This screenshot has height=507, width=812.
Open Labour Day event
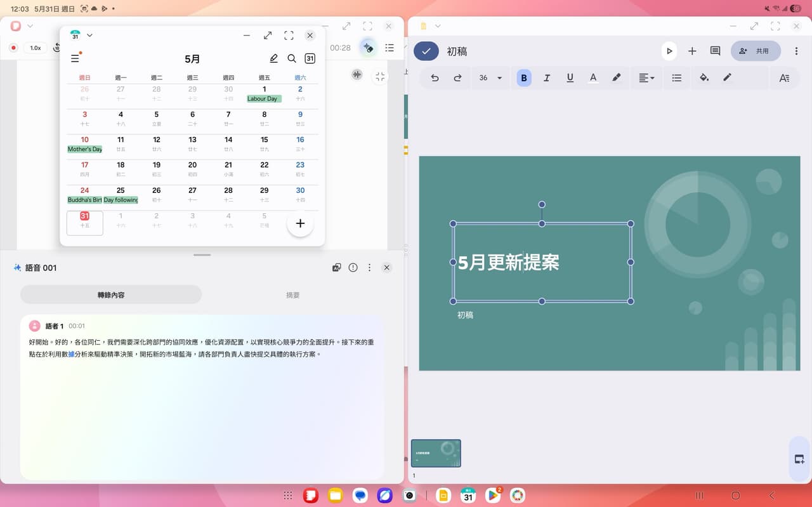(263, 99)
